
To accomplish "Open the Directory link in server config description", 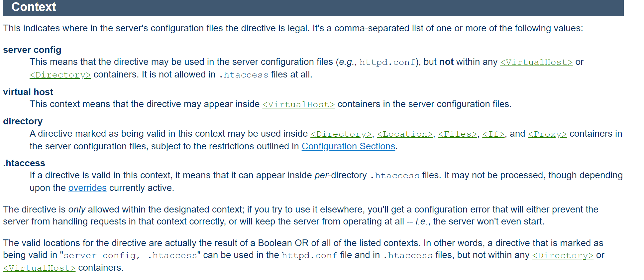I will click(x=60, y=75).
